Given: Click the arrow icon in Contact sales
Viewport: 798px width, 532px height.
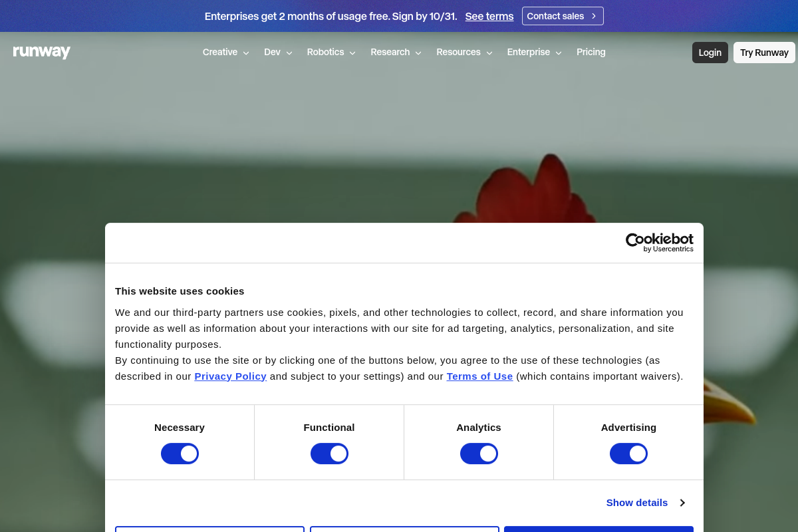Looking at the screenshot, I should [594, 16].
